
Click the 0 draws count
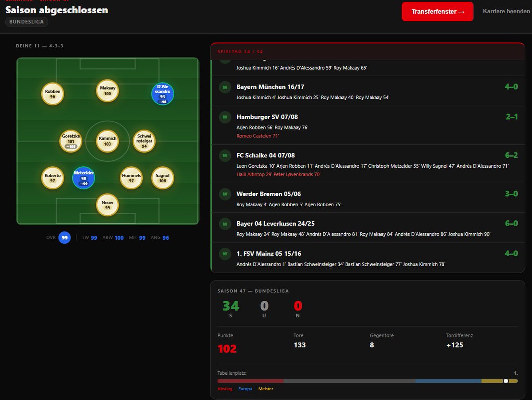click(264, 306)
